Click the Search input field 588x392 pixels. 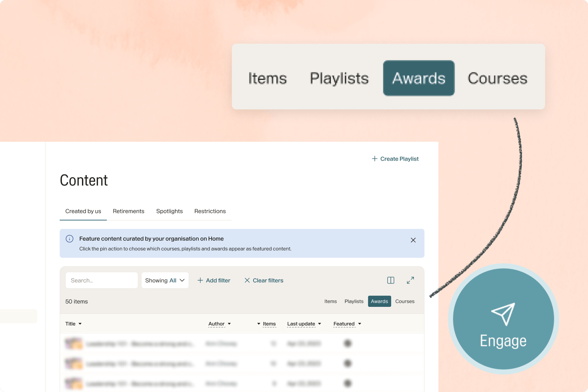click(x=102, y=280)
